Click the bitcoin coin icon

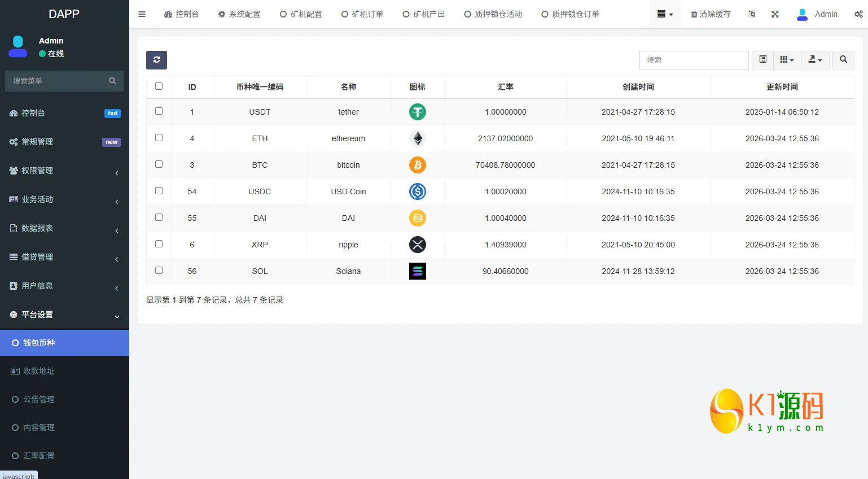tap(418, 165)
